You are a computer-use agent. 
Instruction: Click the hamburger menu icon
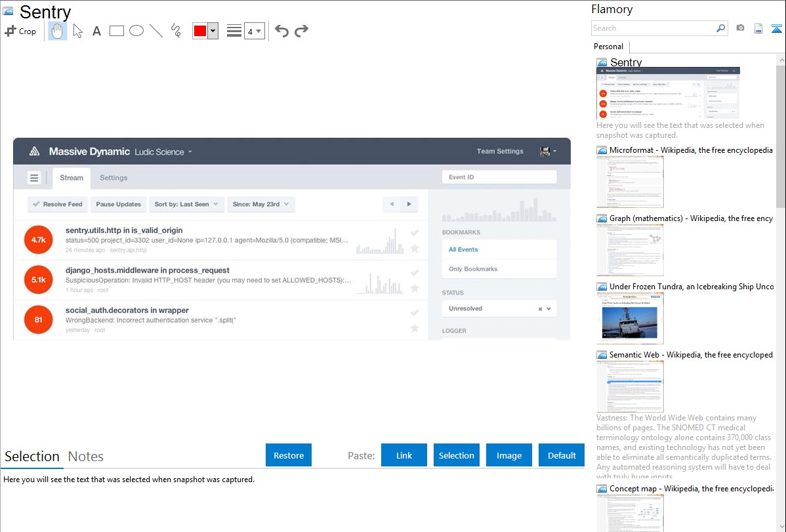(x=34, y=178)
